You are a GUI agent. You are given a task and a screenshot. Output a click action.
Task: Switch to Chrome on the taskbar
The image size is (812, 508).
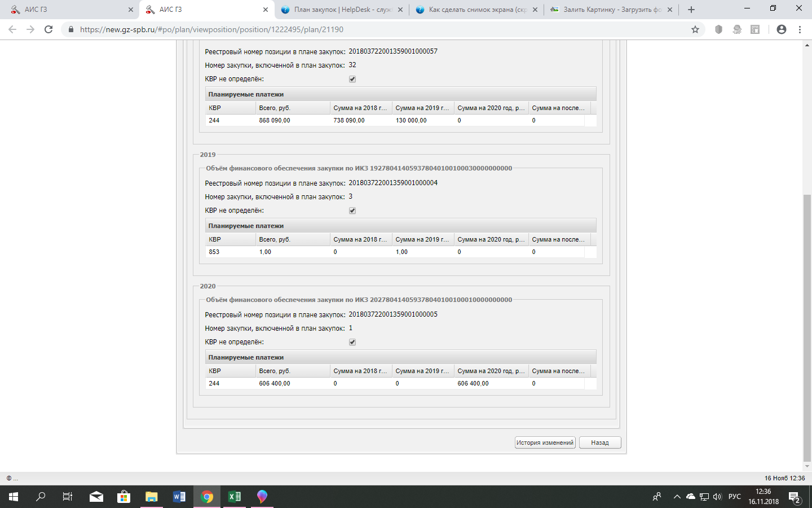tap(207, 497)
